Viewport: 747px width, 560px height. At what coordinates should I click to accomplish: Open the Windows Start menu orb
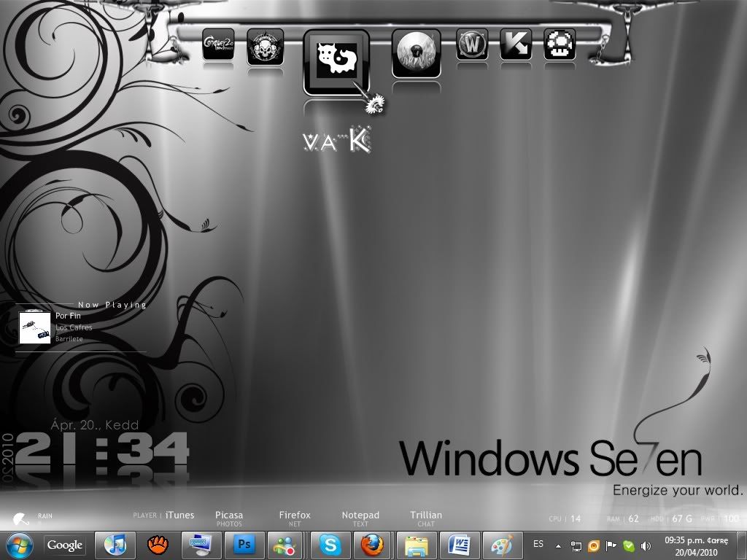[x=20, y=545]
